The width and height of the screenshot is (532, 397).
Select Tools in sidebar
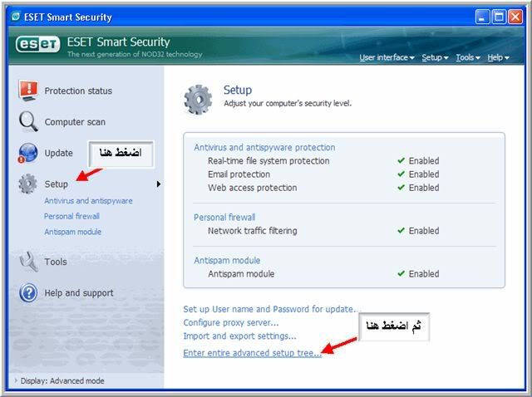[56, 262]
